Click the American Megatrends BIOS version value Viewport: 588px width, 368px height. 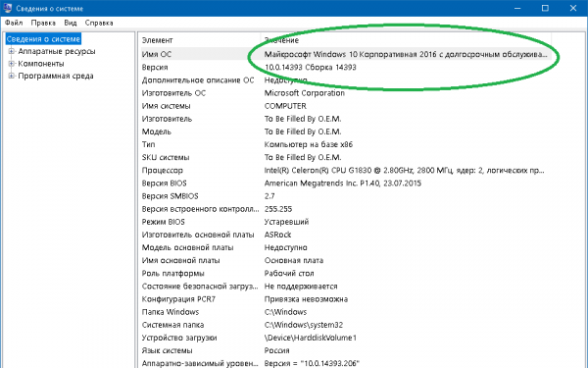click(x=342, y=183)
